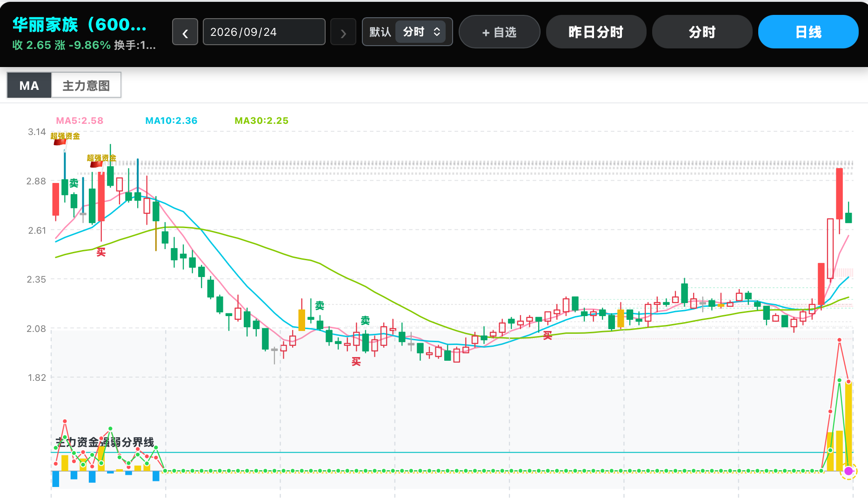Click the MA5:2.58 legend label

click(80, 121)
